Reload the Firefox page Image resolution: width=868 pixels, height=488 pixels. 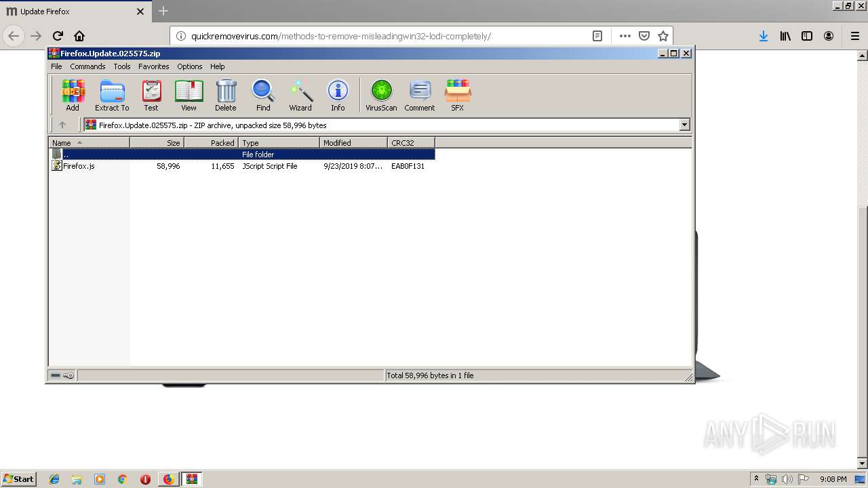[x=58, y=36]
